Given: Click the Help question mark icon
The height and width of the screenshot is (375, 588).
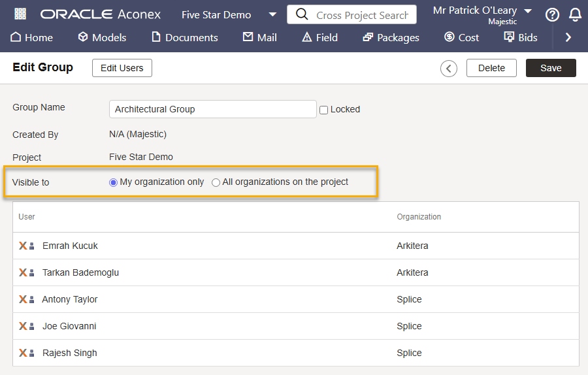Looking at the screenshot, I should pyautogui.click(x=552, y=15).
